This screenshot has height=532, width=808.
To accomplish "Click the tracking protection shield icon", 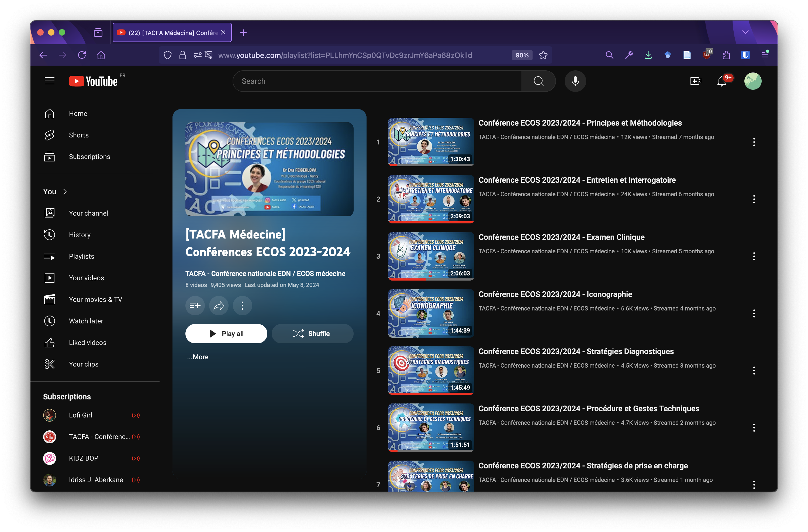I will (167, 55).
